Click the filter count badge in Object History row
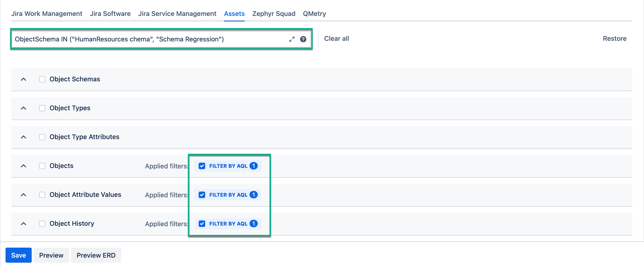 (254, 224)
